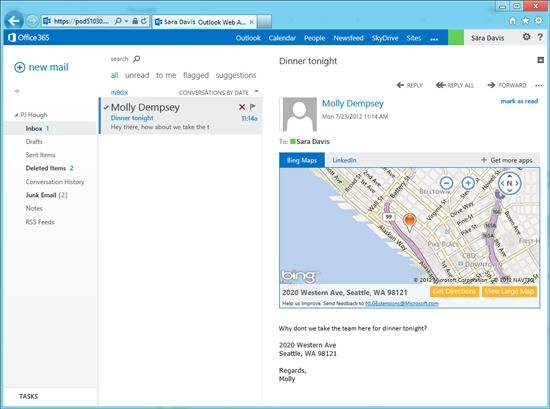Screen dimensions: 550x409
Task: Open browser favorites star icon
Action: tap(525, 21)
